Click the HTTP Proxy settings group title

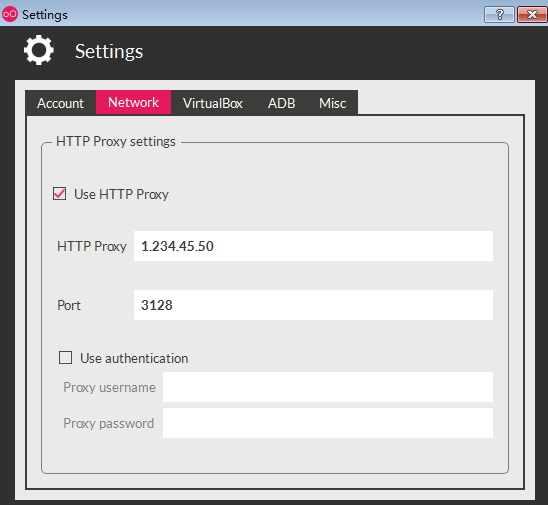[x=116, y=142]
